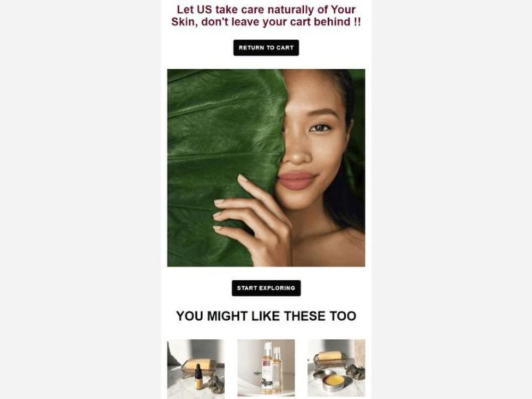This screenshot has height=399, width=532.
Task: Click the small dropper bottle in first thumbnail
Action: tap(199, 376)
